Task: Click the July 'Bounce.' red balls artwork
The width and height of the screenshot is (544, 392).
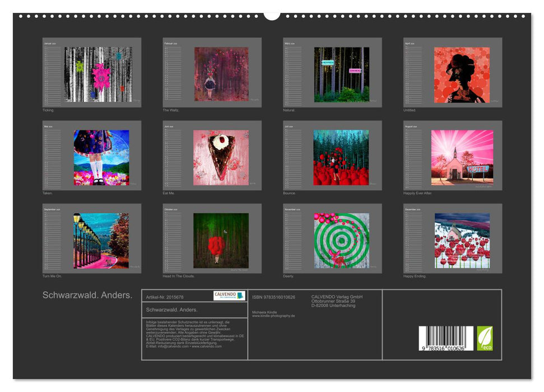Action: [341, 157]
